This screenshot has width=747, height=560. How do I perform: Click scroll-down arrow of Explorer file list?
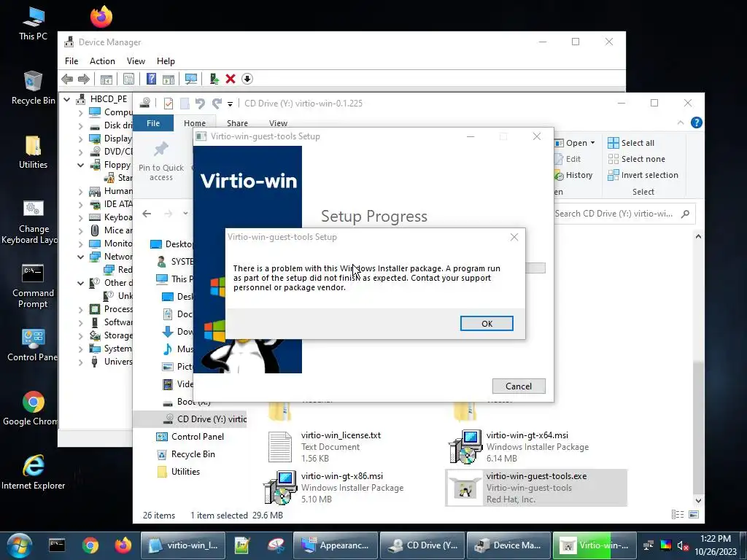pyautogui.click(x=698, y=500)
